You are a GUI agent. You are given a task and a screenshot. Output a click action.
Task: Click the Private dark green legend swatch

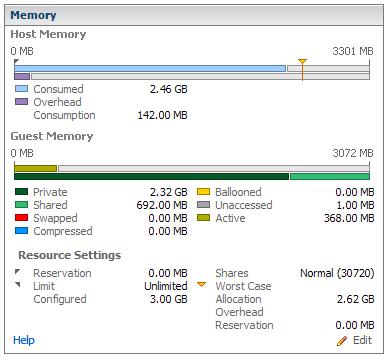(21, 192)
